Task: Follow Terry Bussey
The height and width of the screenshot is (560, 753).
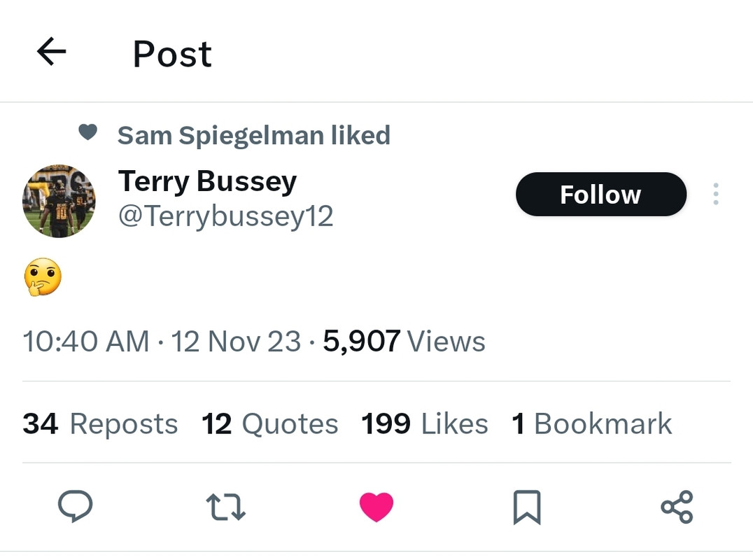Action: (600, 194)
